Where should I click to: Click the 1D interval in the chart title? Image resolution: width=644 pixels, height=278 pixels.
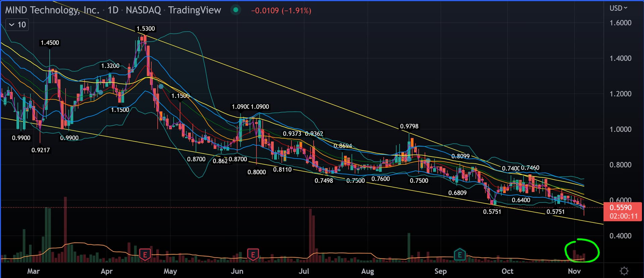click(x=113, y=10)
